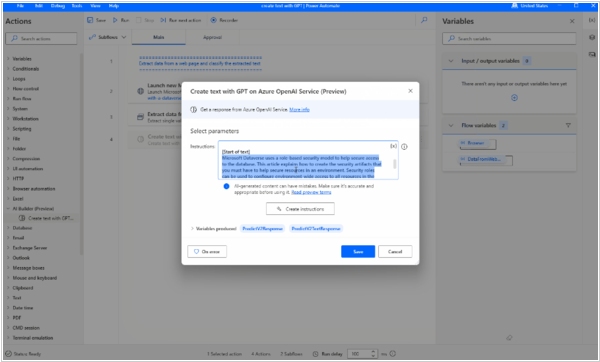The width and height of the screenshot is (600, 362).
Task: Start the flow with Run icon
Action: 115,20
